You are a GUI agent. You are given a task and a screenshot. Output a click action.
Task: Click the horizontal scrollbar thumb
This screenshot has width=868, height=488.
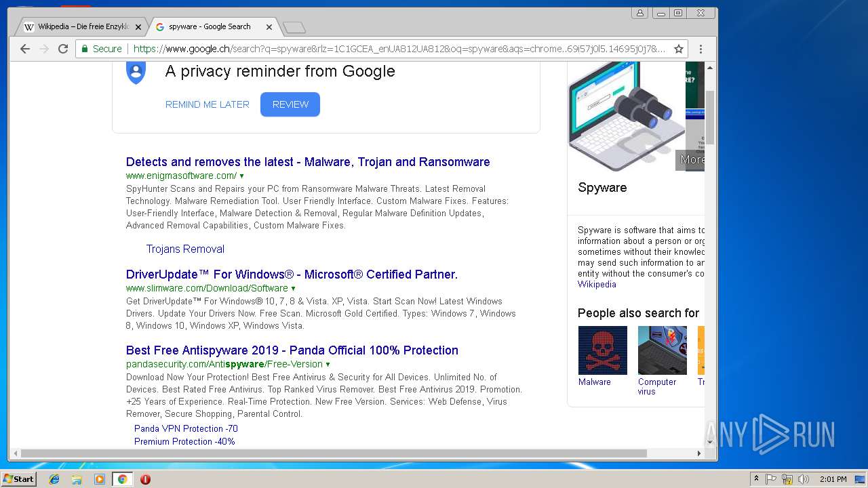click(x=334, y=453)
